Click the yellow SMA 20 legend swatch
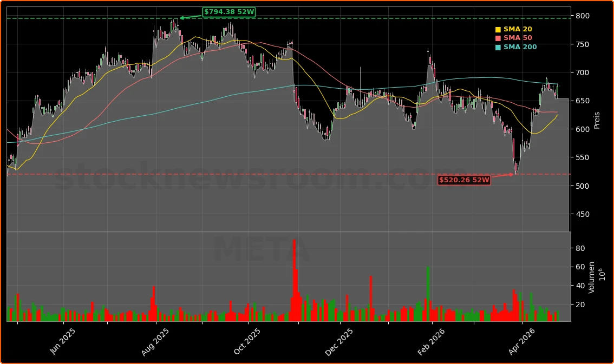614x364 pixels. pyautogui.click(x=498, y=29)
